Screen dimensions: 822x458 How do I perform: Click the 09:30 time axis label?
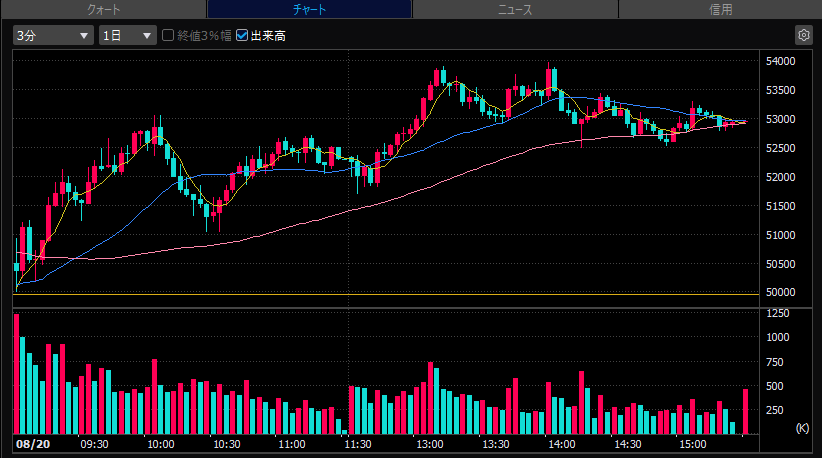[94, 444]
